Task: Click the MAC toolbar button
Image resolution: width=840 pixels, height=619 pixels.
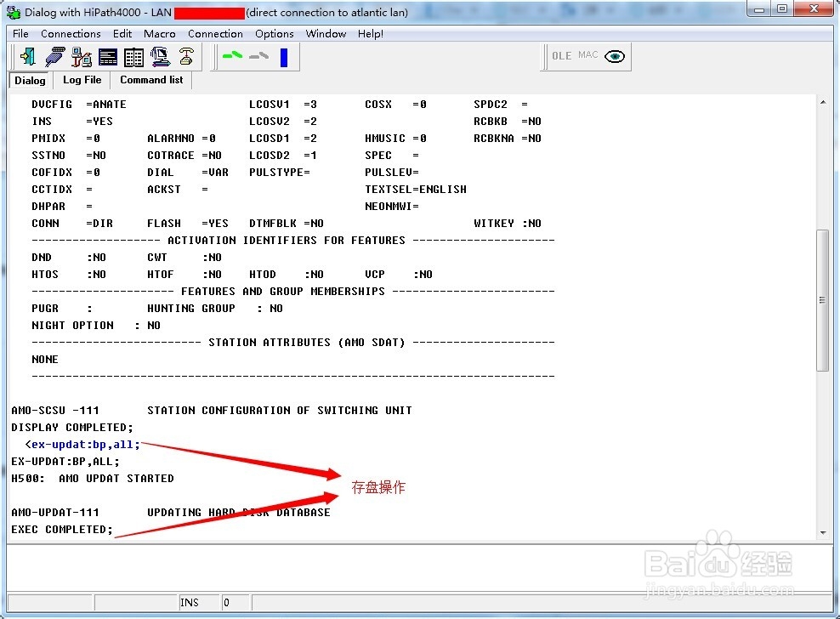Action: coord(587,54)
